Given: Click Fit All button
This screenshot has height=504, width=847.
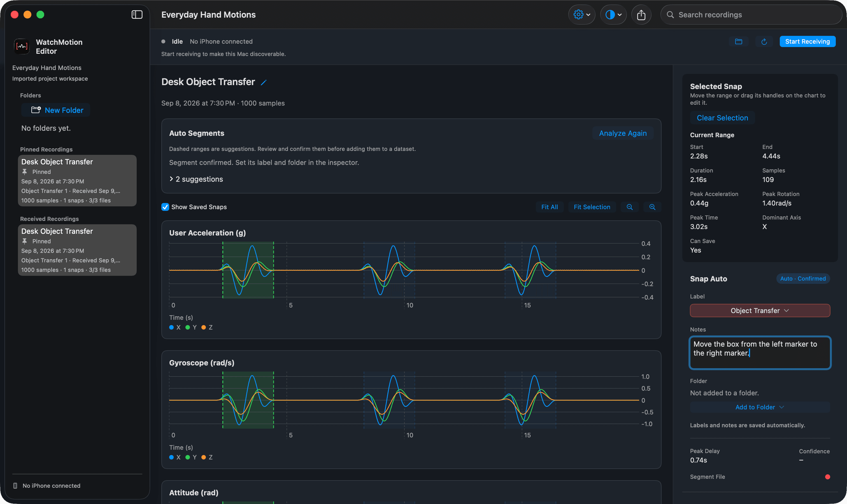Looking at the screenshot, I should (x=549, y=207).
